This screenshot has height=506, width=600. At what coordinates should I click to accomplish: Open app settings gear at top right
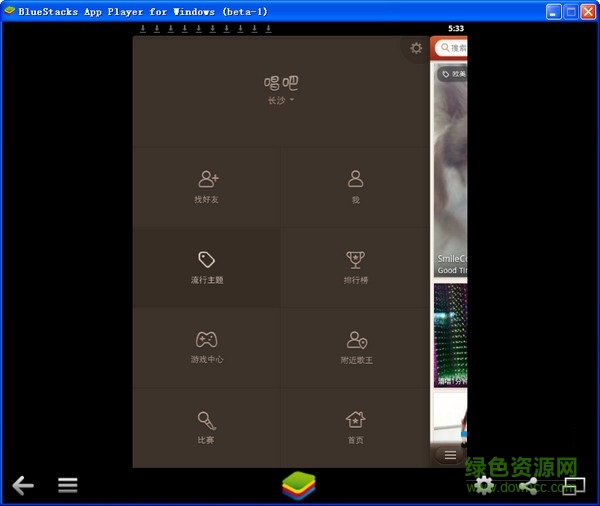click(416, 48)
